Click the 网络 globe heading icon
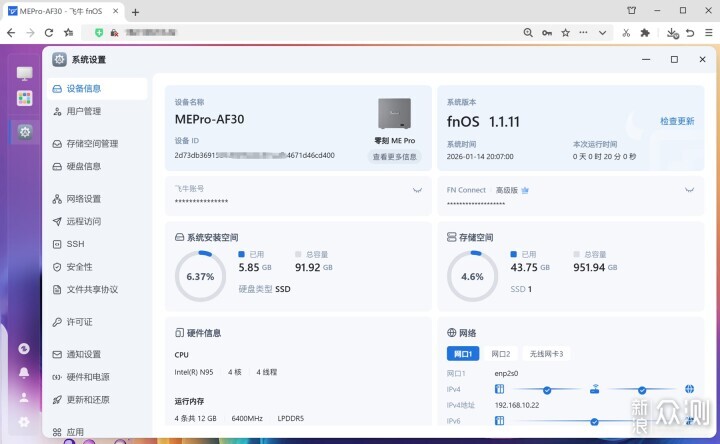This screenshot has width=720, height=444. [x=451, y=332]
